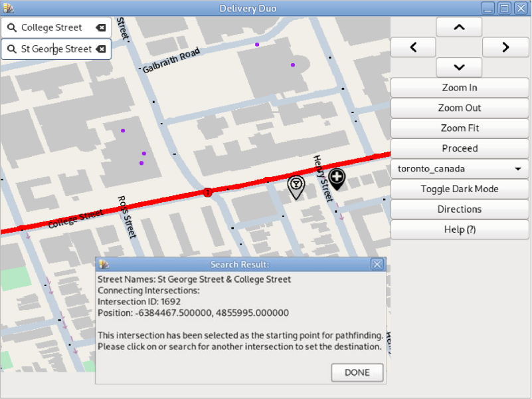Click the Proceed button
532x399 pixels.
pyautogui.click(x=459, y=148)
